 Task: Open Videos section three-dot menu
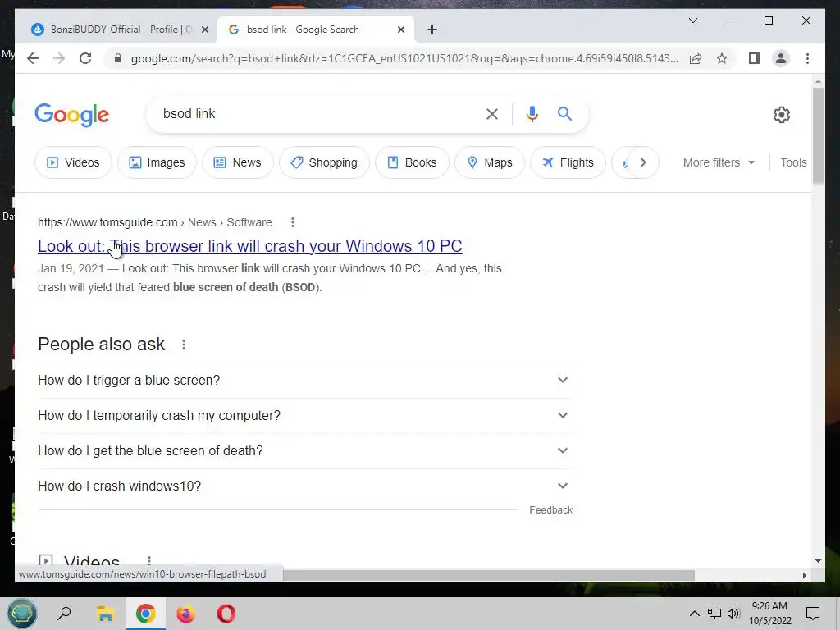click(x=149, y=560)
